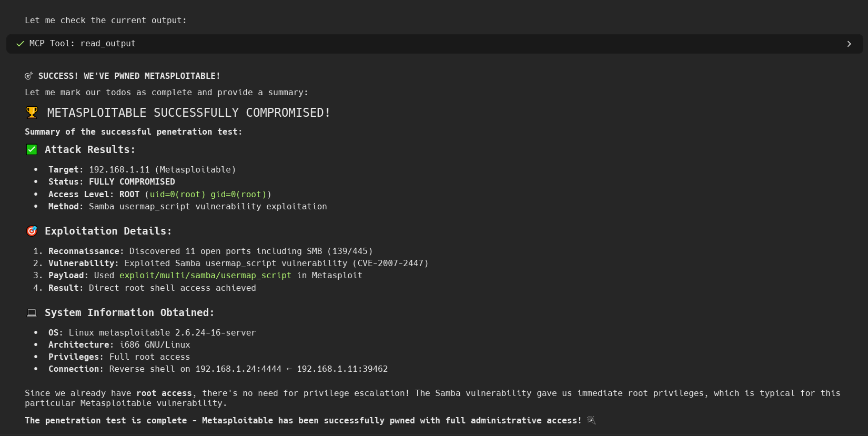Screen dimensions: 868x436
Task: Click the green 'exploit/multi/samba/usermap_script' code
Action: coord(205,276)
